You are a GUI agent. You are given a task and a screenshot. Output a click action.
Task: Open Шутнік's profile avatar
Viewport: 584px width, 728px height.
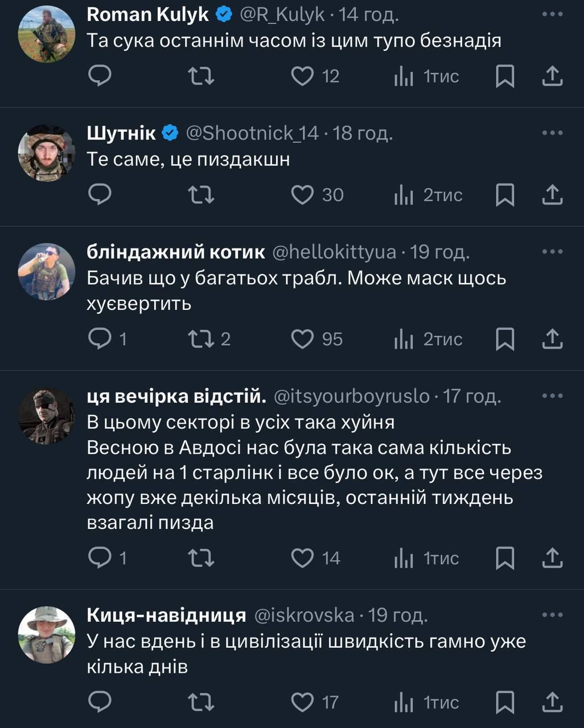47,153
